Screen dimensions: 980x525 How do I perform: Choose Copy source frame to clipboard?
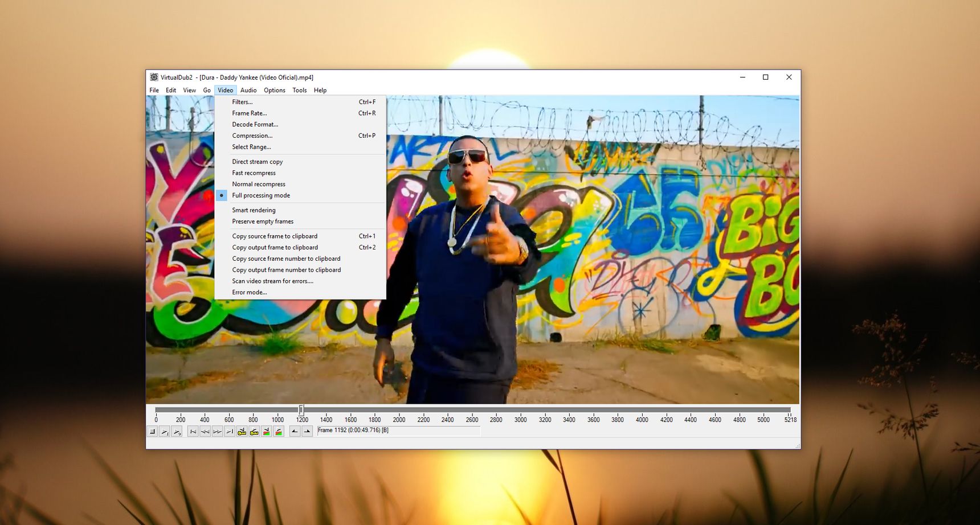(x=300, y=236)
